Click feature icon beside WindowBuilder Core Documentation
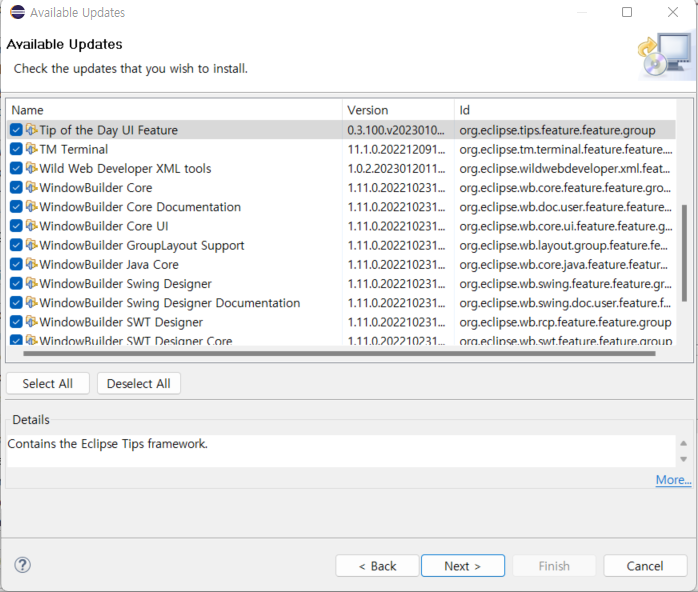698x592 pixels. click(31, 206)
